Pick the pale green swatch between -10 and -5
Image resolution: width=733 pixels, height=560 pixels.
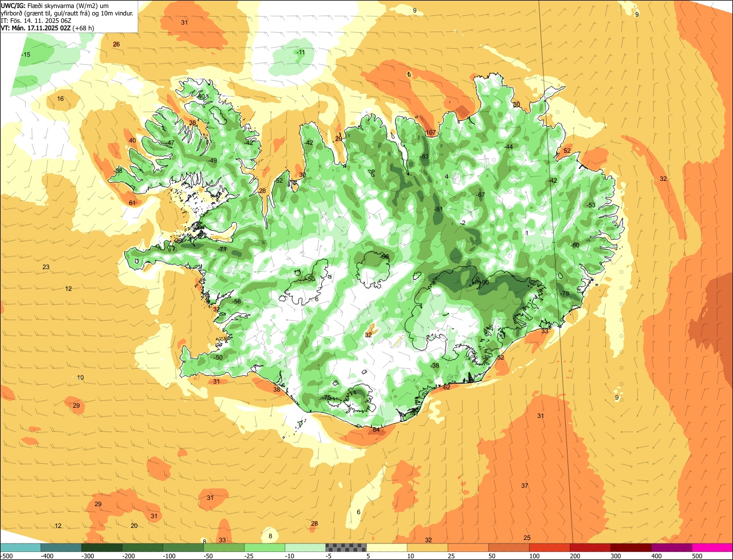[305, 547]
